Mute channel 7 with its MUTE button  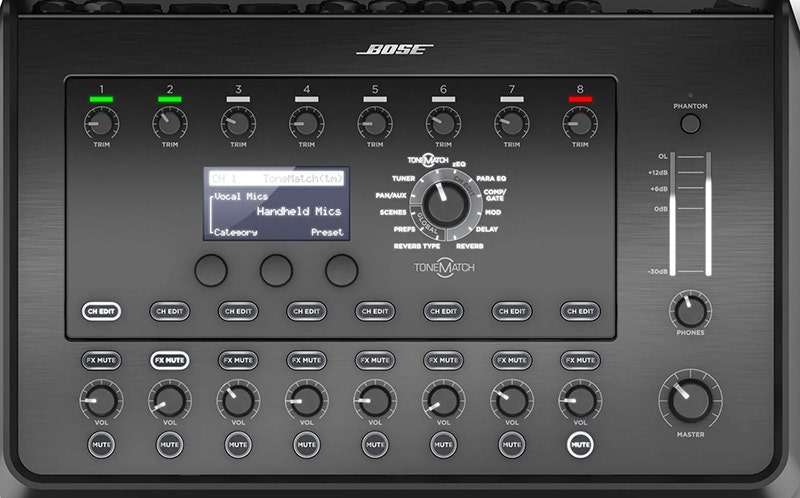[x=512, y=444]
